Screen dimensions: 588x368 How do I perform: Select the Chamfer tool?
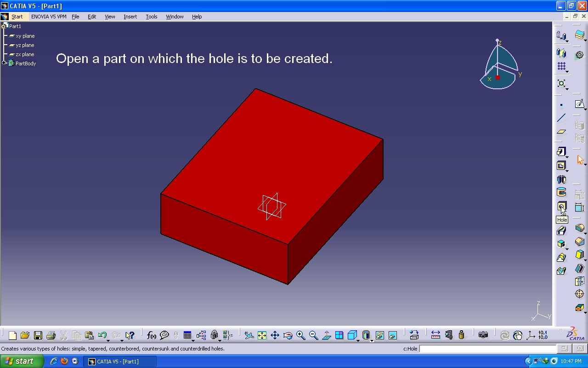[580, 241]
